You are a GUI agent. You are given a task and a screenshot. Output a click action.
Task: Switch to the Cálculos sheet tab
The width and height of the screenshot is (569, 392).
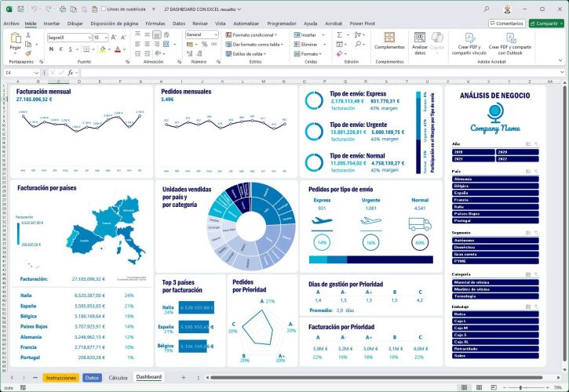118,378
